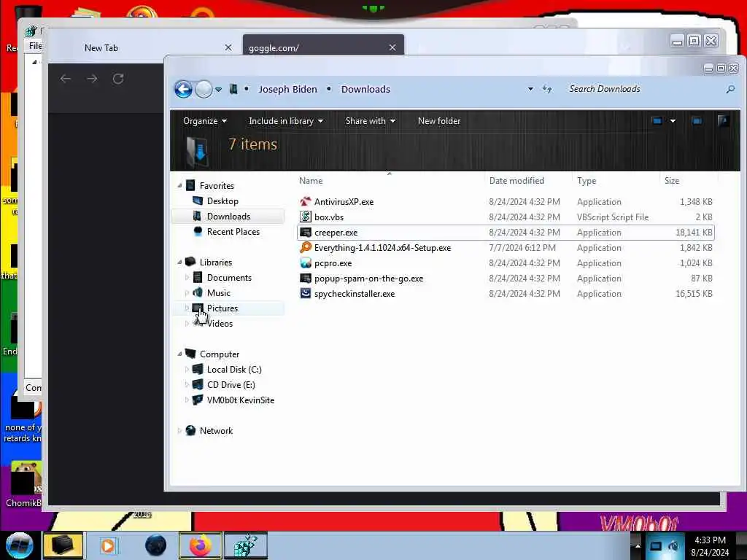Open the Windows Start orb
747x560 pixels.
[19, 545]
